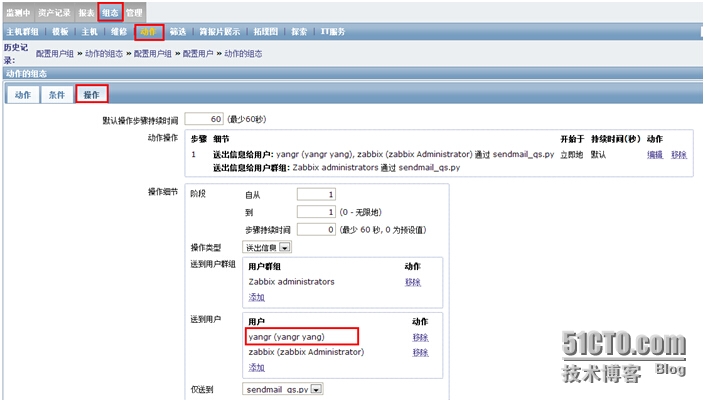Open the 监测中 top menu tab
The height and width of the screenshot is (402, 705).
coord(18,13)
